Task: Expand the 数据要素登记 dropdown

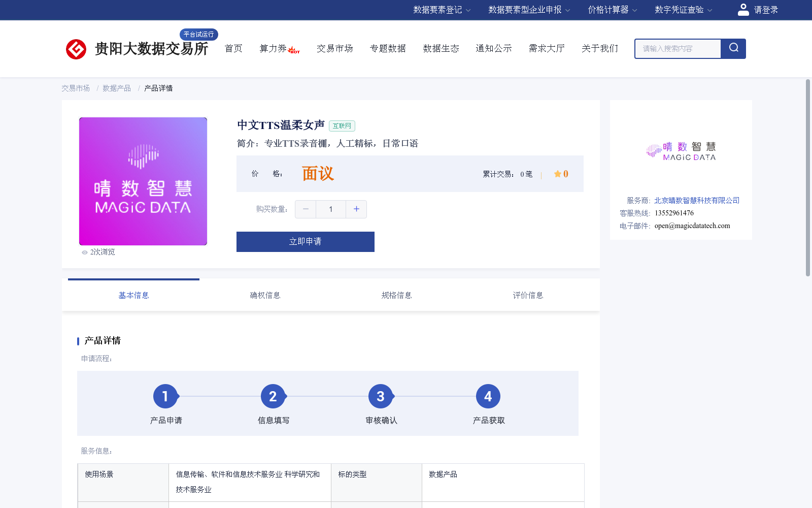Action: click(x=437, y=10)
